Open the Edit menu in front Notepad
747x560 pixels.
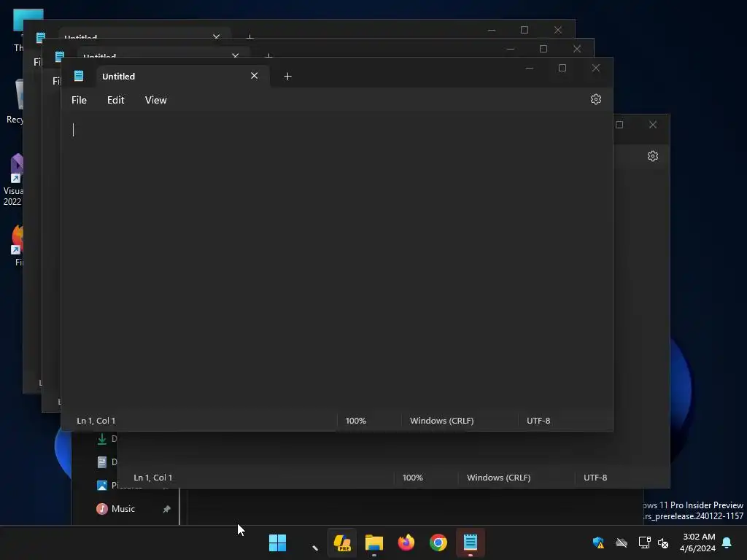pyautogui.click(x=116, y=100)
